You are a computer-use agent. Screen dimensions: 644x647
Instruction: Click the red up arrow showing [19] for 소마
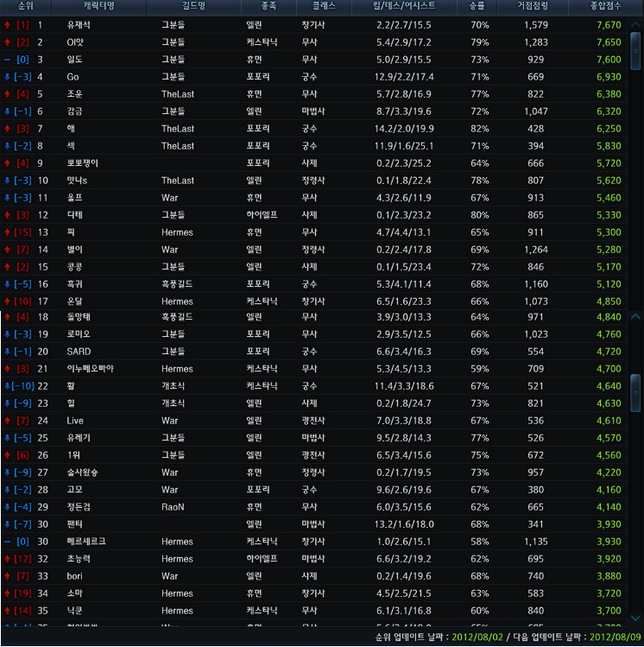6,593
